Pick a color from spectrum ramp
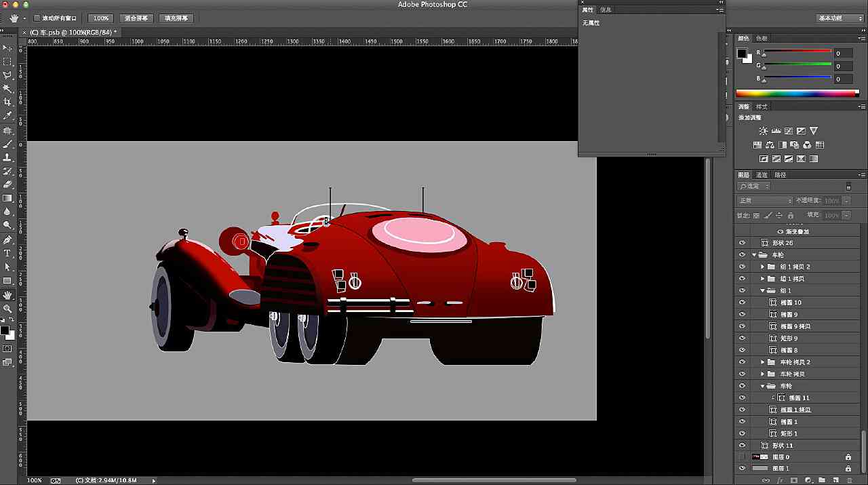 tap(797, 93)
